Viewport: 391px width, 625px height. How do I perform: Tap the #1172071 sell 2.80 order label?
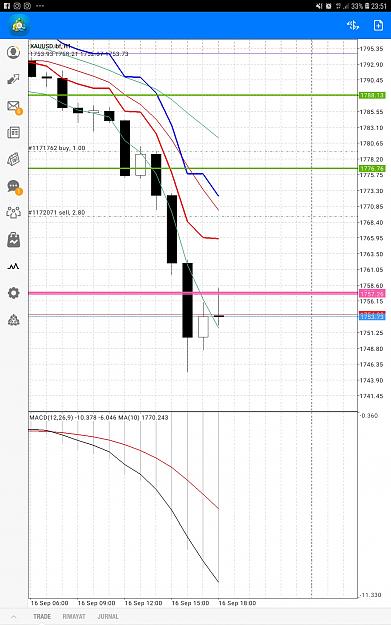pyautogui.click(x=57, y=212)
